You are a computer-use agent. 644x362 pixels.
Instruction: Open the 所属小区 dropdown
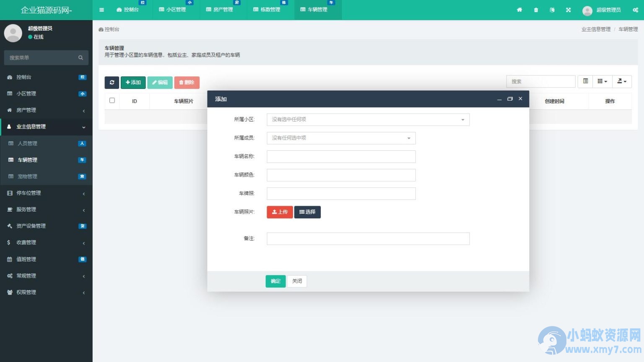(368, 120)
